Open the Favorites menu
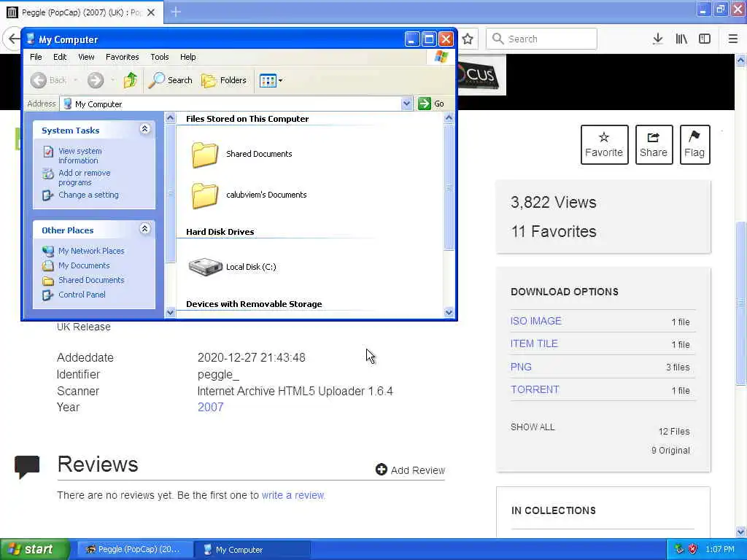Viewport: 747px width, 560px height. coord(123,57)
